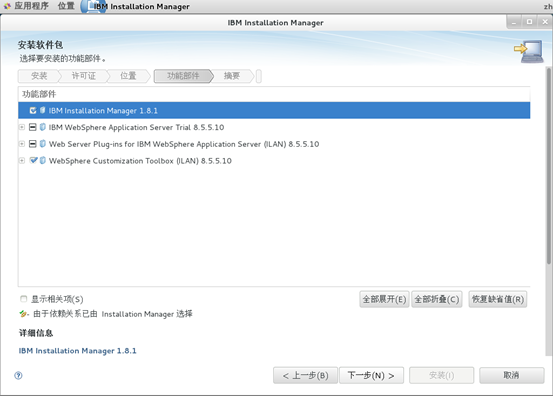
Task: Expand the Web Server Plug-ins node
Action: point(22,144)
